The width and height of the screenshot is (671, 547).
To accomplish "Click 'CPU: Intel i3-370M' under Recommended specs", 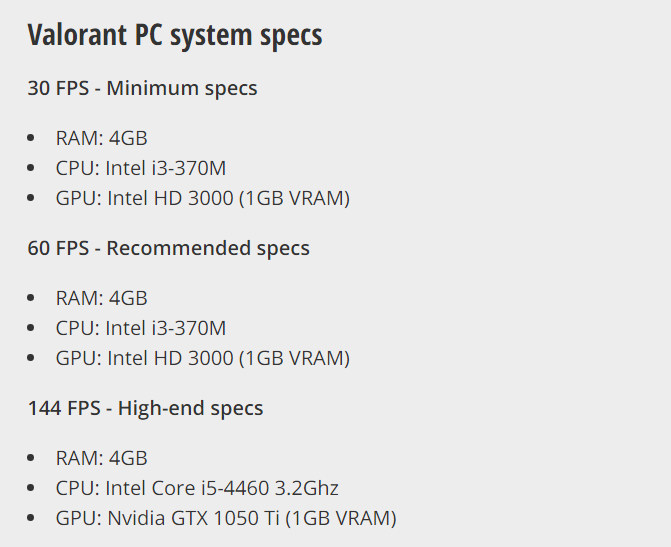I will pyautogui.click(x=141, y=328).
